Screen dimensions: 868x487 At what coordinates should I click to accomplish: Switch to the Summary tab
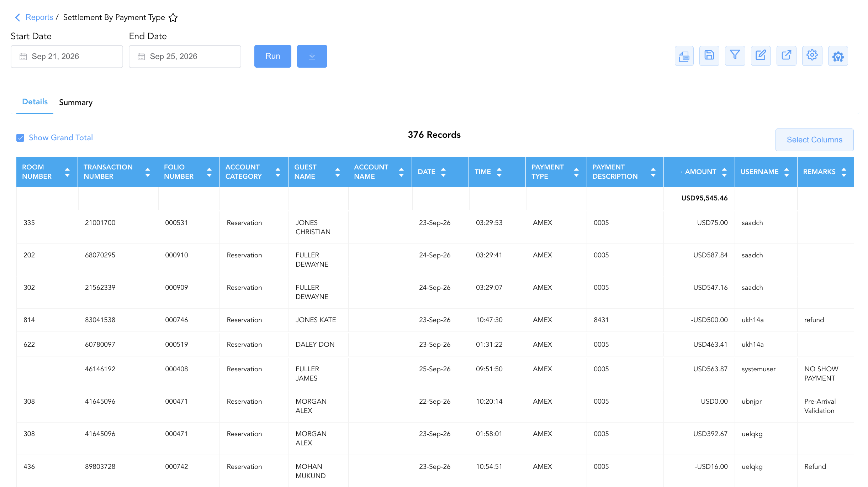[76, 103]
